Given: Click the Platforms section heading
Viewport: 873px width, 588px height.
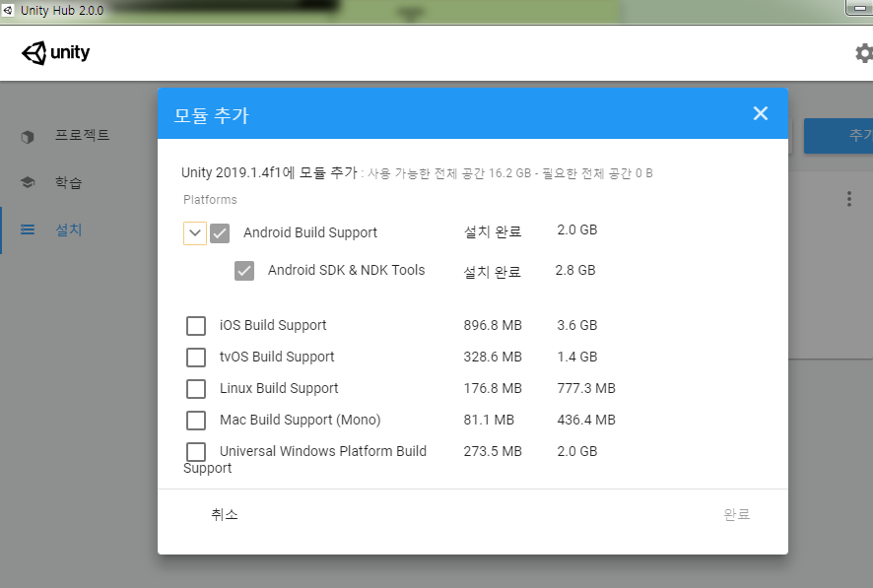Looking at the screenshot, I should pyautogui.click(x=210, y=200).
